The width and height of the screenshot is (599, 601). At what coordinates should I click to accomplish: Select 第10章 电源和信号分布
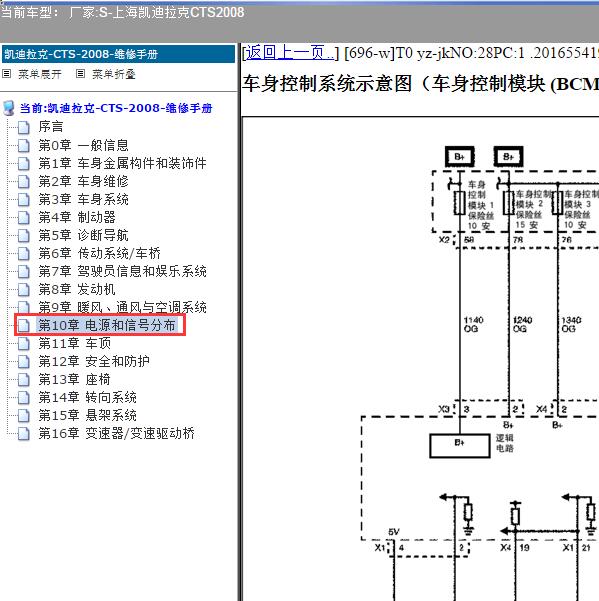click(107, 325)
